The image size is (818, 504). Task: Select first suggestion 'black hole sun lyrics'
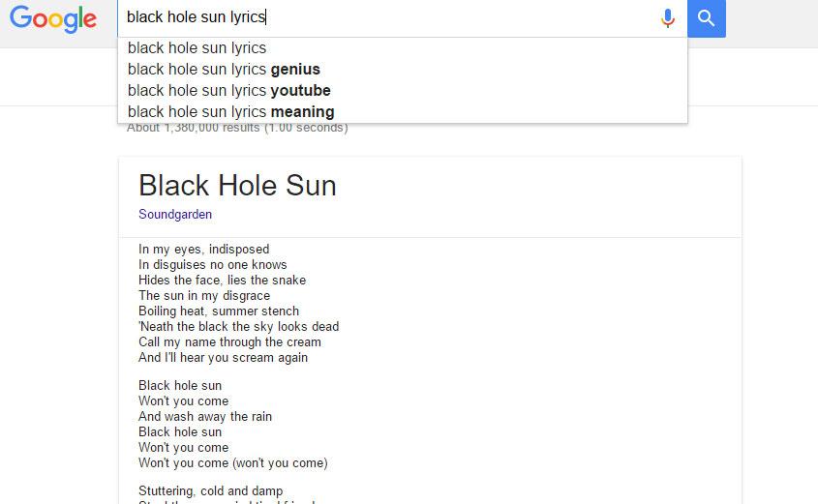pos(402,48)
